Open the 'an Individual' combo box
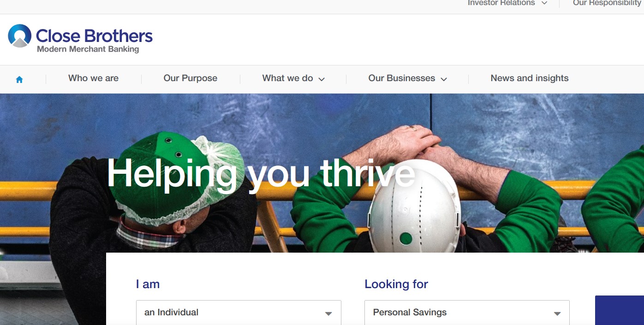644x325 pixels. click(239, 313)
